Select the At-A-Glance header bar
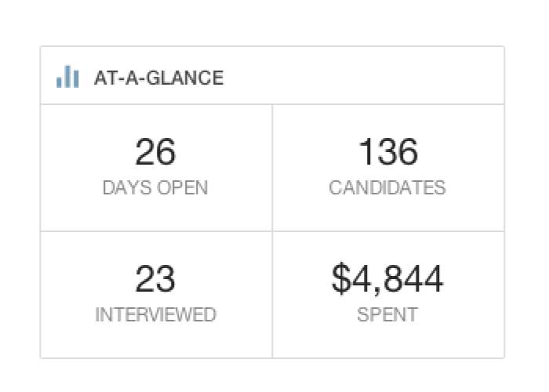Screen dimensions: 549x392 (x=272, y=75)
